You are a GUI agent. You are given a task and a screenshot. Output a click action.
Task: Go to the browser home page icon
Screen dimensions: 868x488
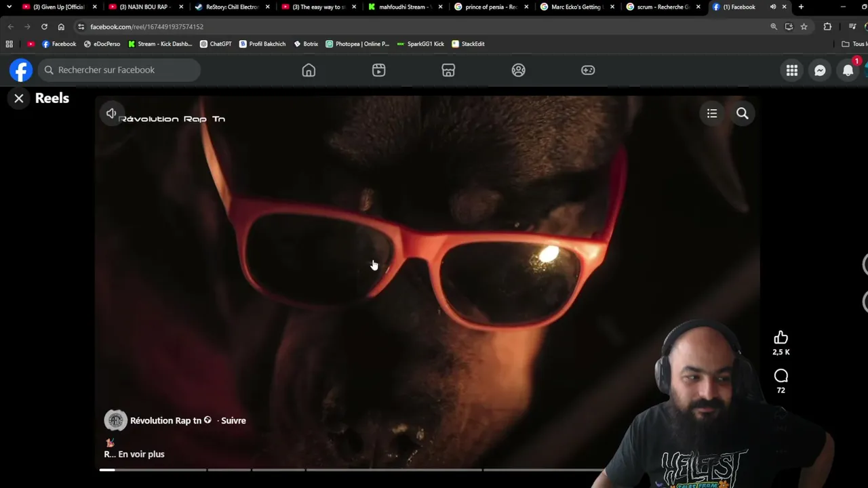click(61, 26)
